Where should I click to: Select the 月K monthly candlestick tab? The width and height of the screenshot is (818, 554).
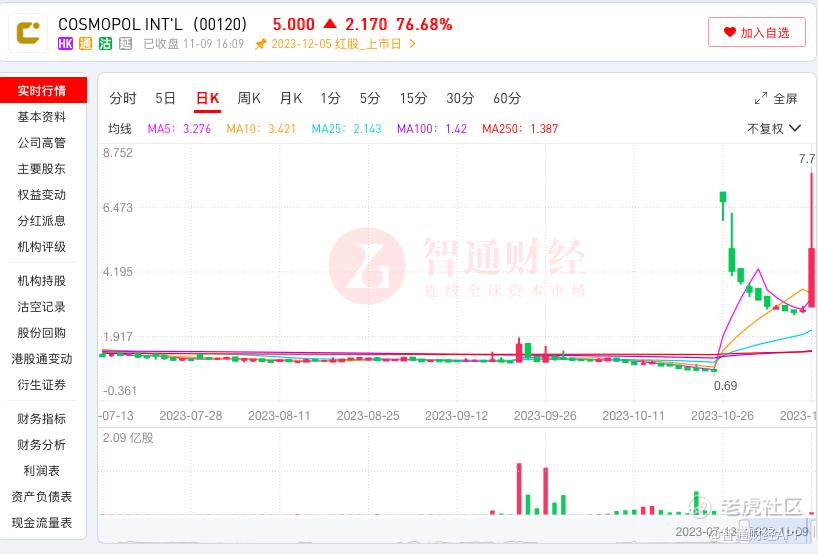point(291,98)
